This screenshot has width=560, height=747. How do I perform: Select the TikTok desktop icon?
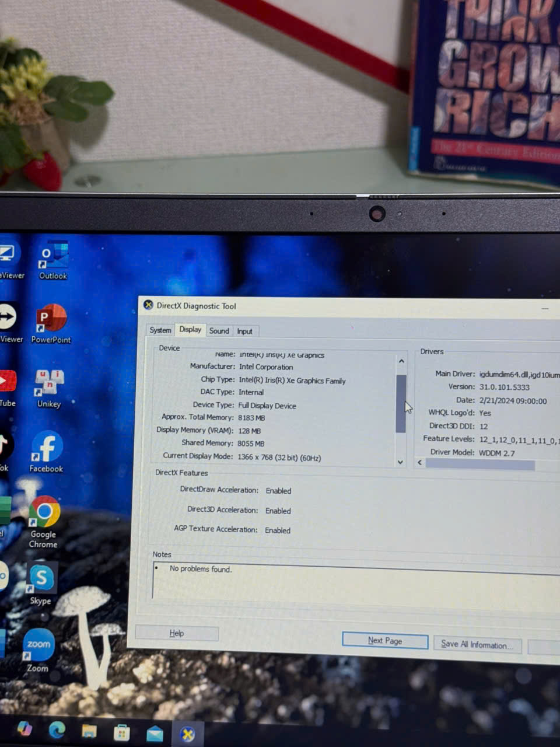pos(5,451)
